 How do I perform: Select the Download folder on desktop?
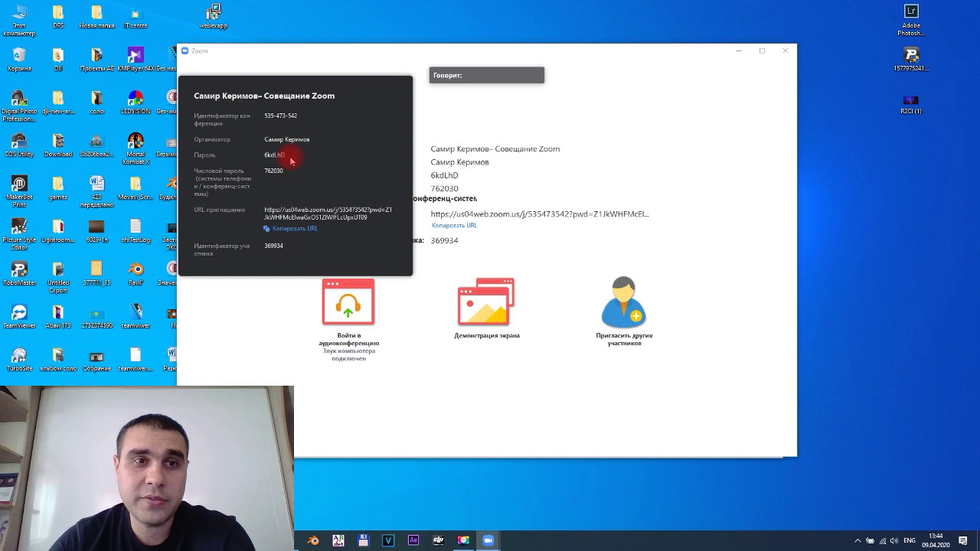point(58,145)
